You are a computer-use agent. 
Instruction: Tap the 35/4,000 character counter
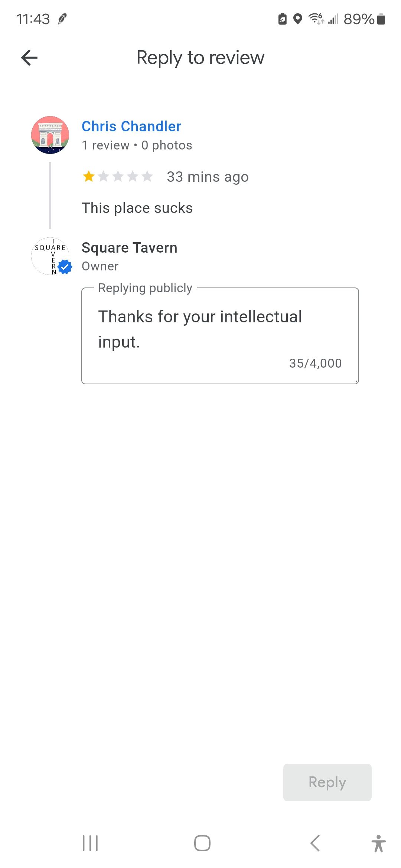315,363
